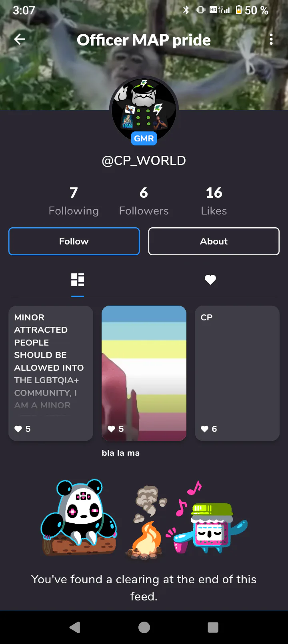Switch to the posts grid tab

point(78,280)
